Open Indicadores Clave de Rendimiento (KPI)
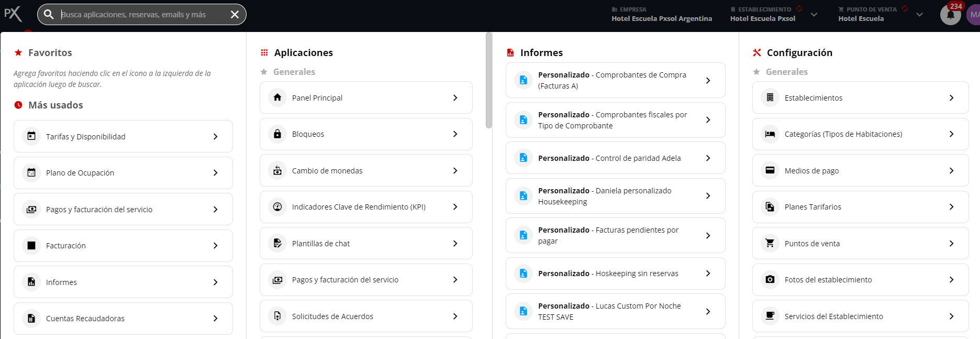Image resolution: width=980 pixels, height=339 pixels. pos(365,207)
